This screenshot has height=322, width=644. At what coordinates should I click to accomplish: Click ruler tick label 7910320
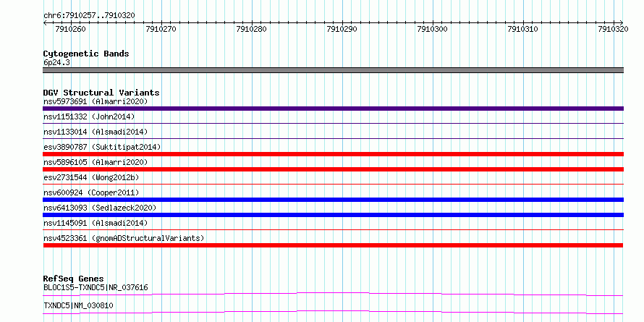point(613,29)
